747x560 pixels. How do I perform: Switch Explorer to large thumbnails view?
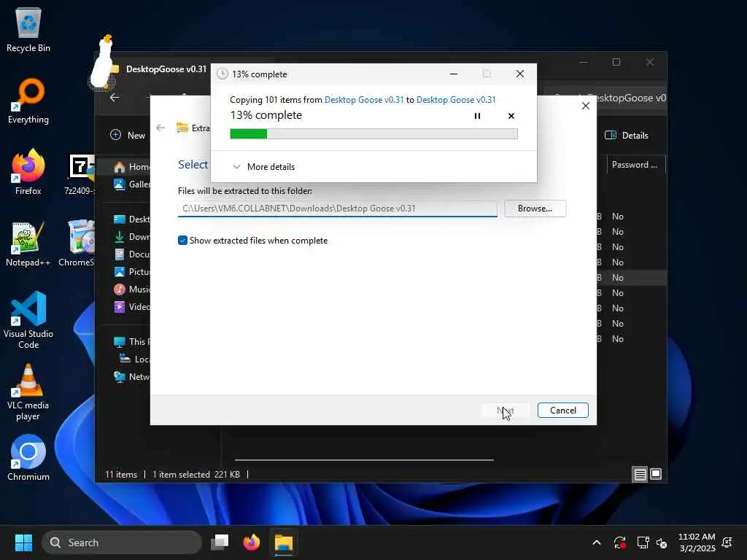[656, 474]
